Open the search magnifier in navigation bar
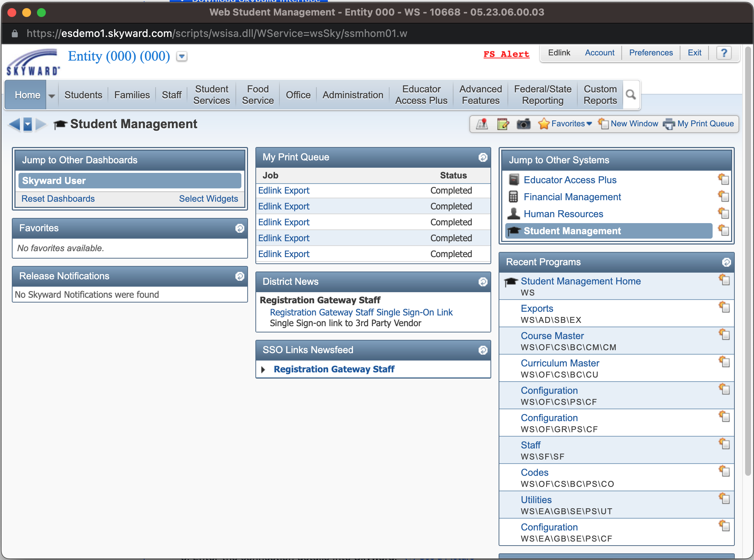The width and height of the screenshot is (754, 560). point(631,95)
